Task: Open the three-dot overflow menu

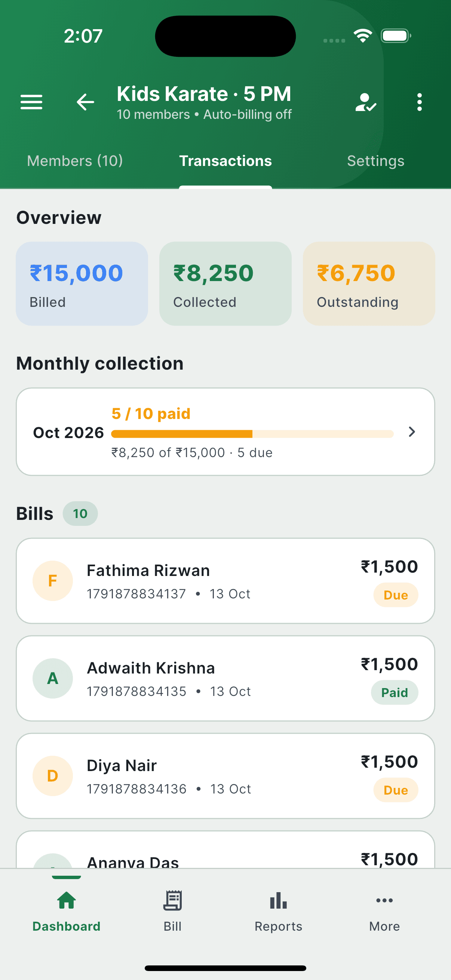Action: tap(420, 102)
